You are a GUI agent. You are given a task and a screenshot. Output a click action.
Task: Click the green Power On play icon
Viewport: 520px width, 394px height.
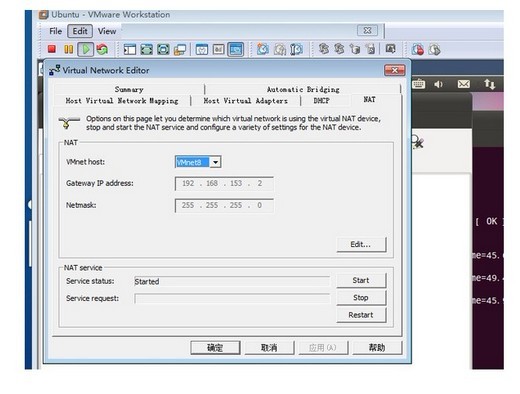tap(86, 49)
